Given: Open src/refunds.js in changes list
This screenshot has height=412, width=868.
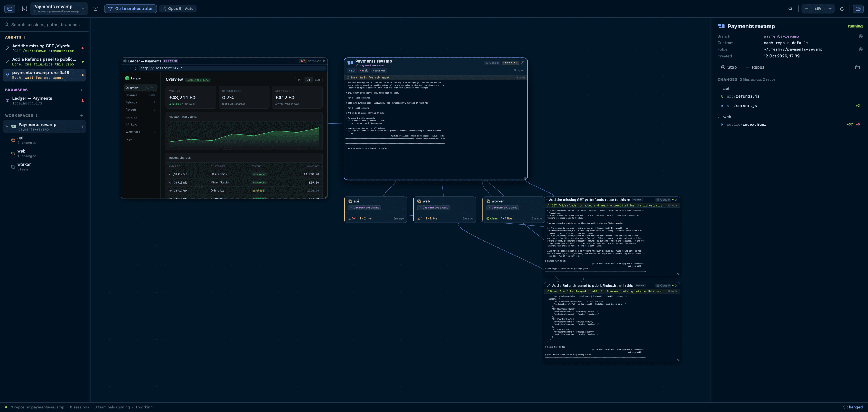Looking at the screenshot, I should tap(790, 96).
